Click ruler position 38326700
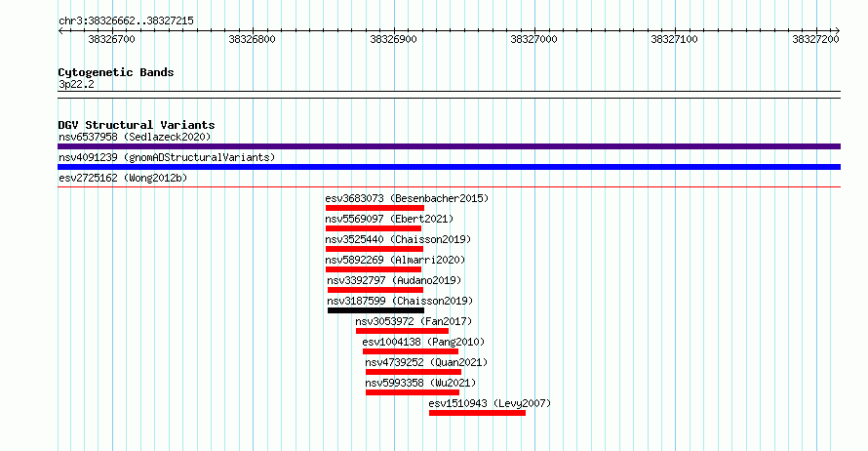Viewport: 868px width, 451px height. pyautogui.click(x=111, y=39)
